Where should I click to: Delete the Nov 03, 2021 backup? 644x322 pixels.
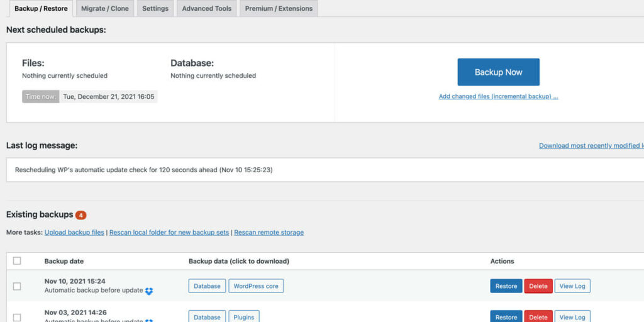pos(538,316)
